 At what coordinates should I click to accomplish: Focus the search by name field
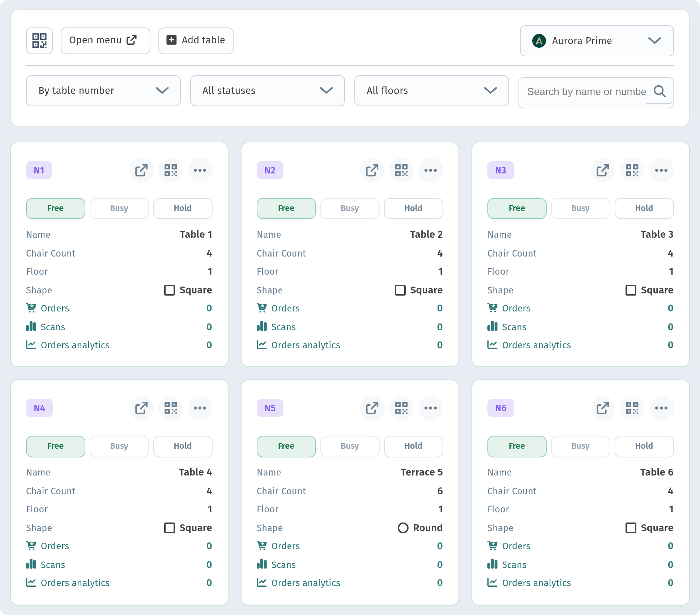(586, 92)
